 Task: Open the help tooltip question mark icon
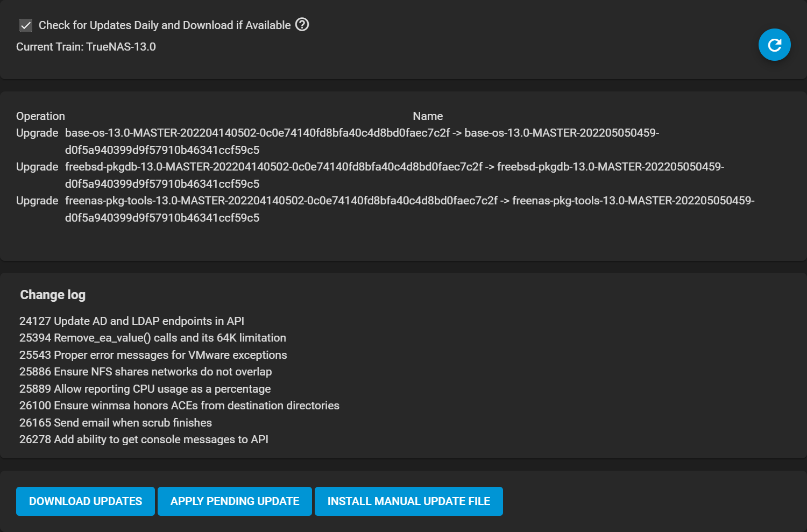coord(302,25)
